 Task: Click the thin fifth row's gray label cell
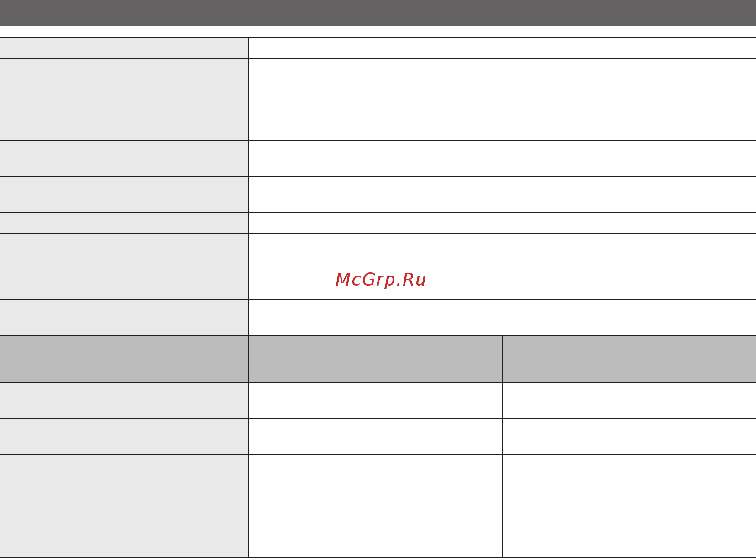[x=124, y=223]
